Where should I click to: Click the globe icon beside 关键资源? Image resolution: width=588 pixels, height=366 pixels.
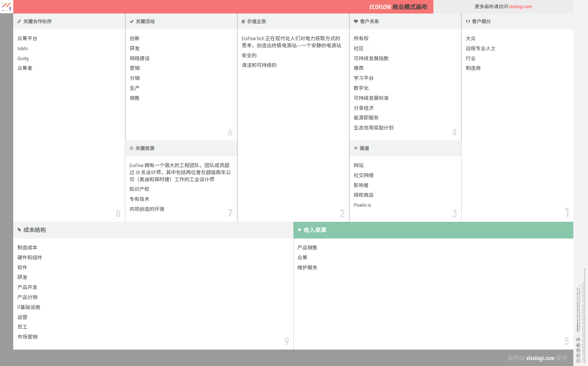click(x=131, y=148)
